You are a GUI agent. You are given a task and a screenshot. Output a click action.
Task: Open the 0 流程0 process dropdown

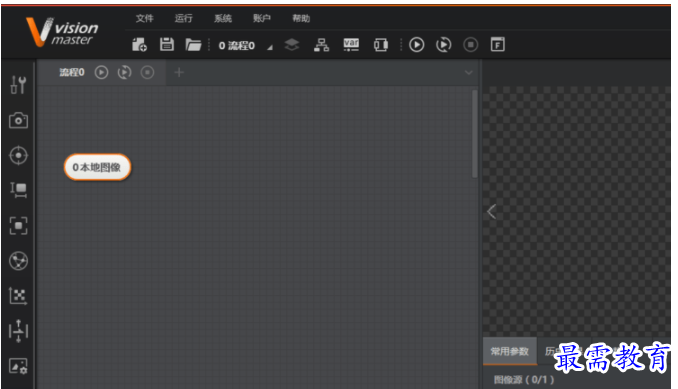(x=246, y=45)
